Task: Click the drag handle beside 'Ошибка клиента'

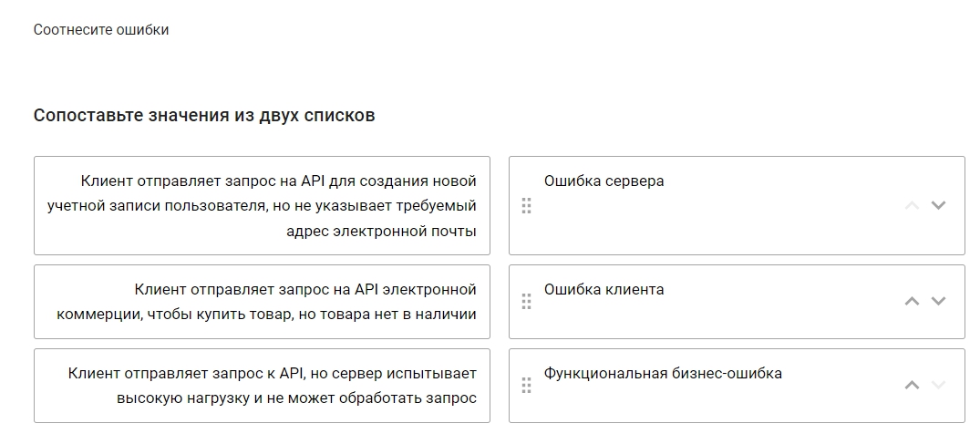Action: click(526, 302)
